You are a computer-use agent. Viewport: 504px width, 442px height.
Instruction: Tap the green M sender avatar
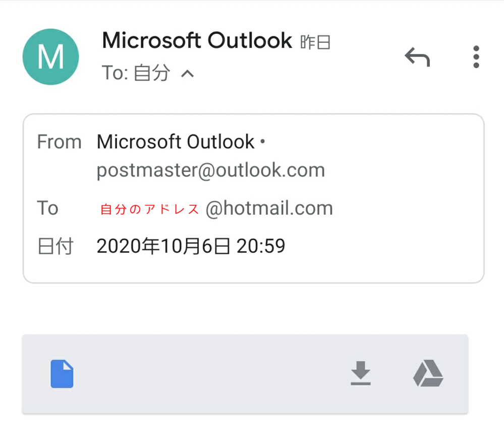click(50, 57)
